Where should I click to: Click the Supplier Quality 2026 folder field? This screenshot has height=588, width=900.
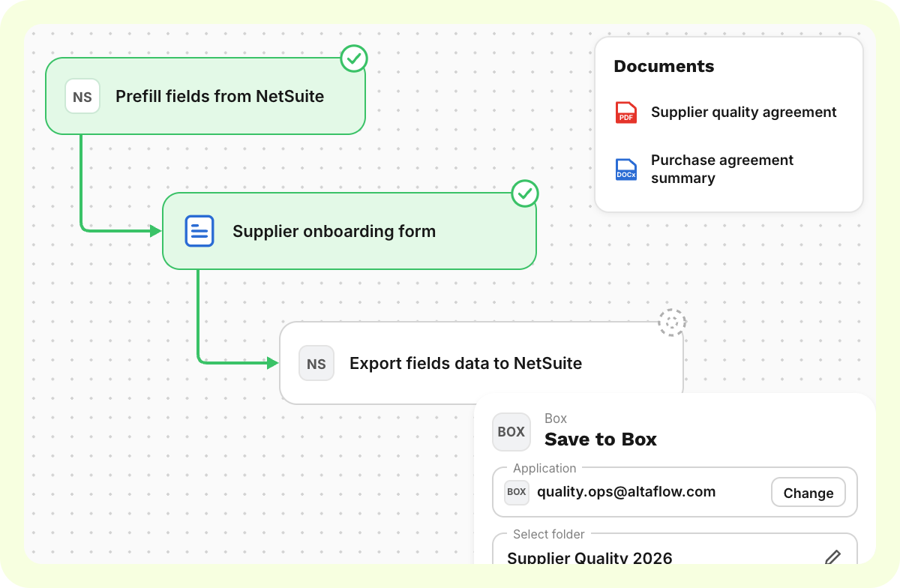tap(675, 549)
